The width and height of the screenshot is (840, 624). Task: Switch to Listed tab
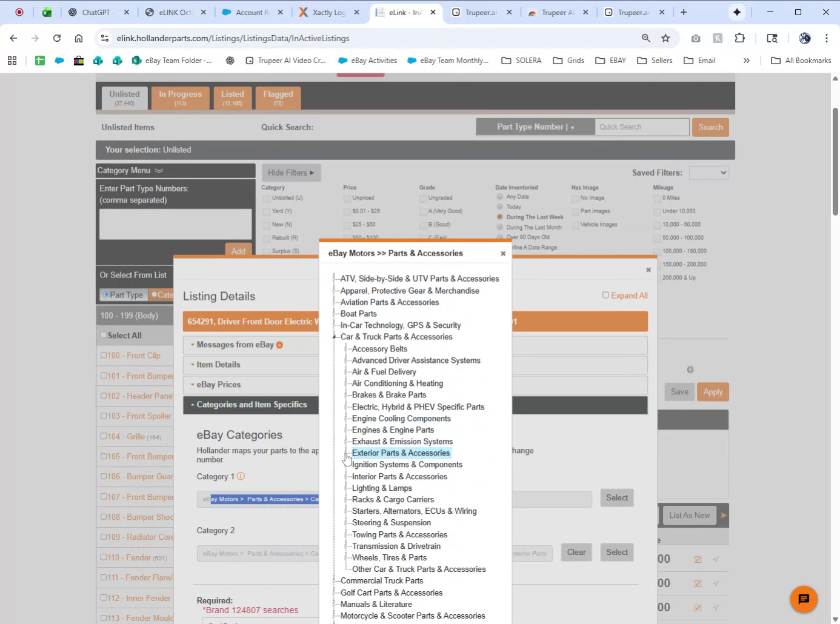(232, 98)
